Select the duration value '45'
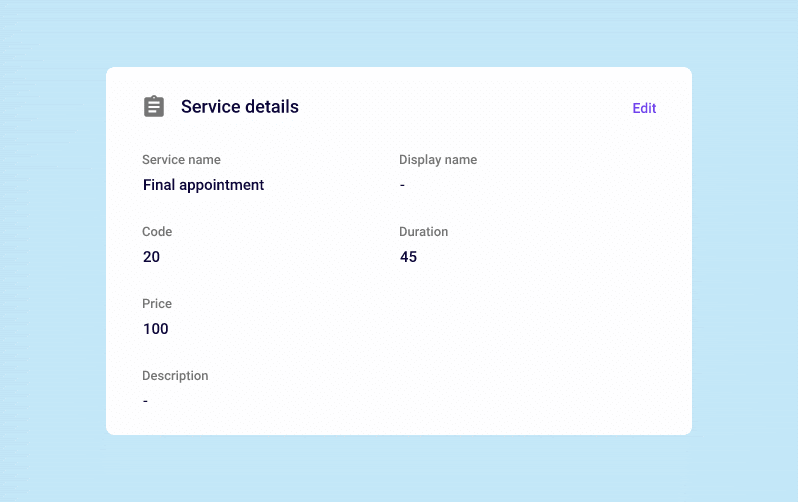 [x=408, y=257]
